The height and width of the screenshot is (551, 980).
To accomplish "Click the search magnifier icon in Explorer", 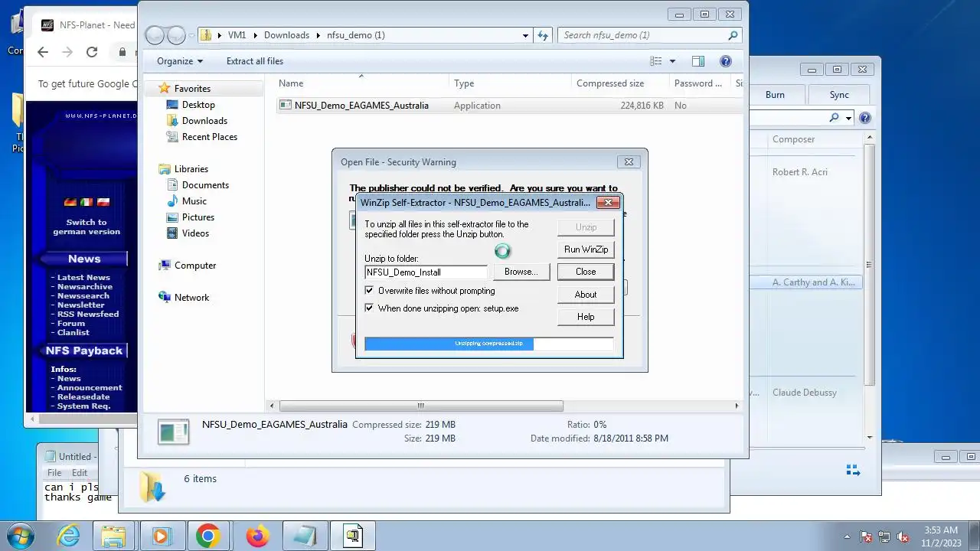I will pyautogui.click(x=733, y=35).
